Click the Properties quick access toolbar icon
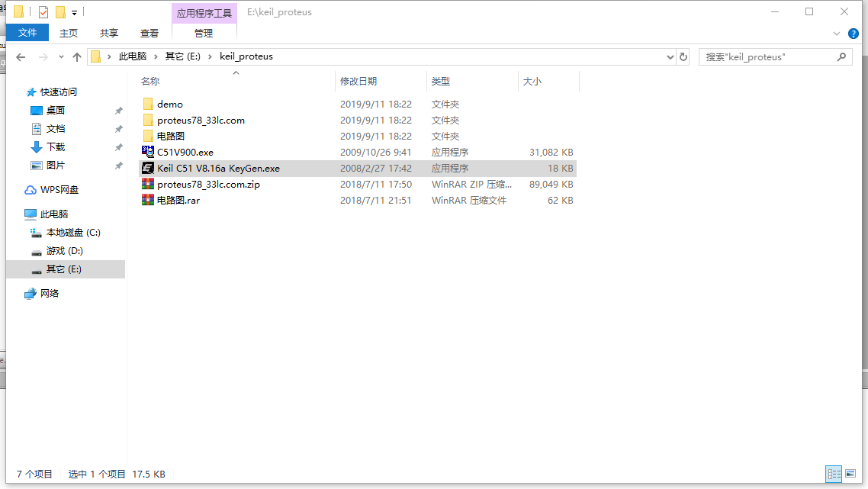This screenshot has width=868, height=489. tap(43, 11)
